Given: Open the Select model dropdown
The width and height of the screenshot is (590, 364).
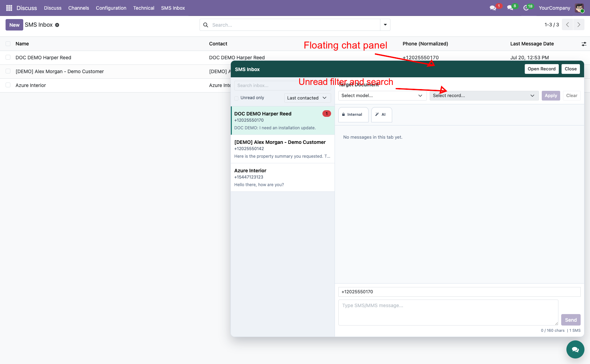Looking at the screenshot, I should [x=382, y=96].
